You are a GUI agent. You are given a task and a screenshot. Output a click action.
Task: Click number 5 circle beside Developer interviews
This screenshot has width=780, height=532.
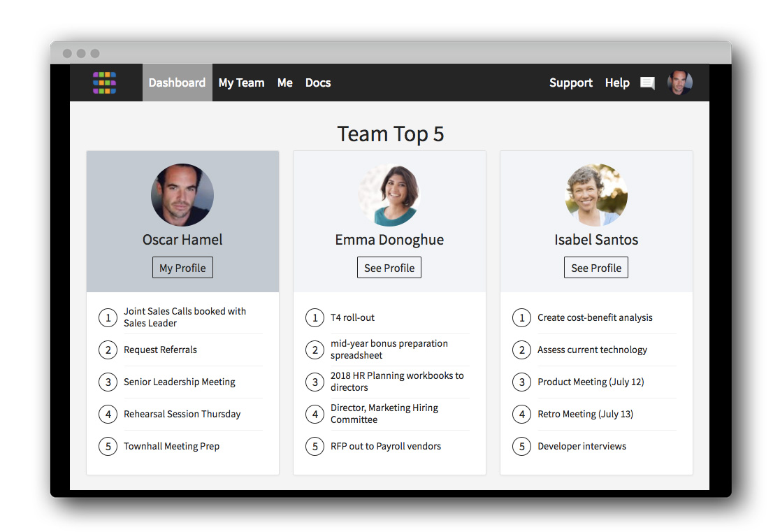point(522,447)
